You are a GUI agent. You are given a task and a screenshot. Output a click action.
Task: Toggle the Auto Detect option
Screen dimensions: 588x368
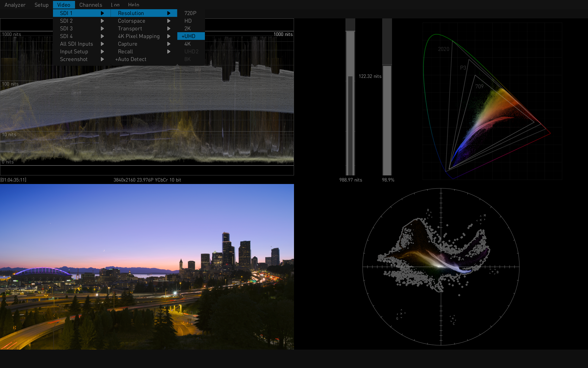[x=131, y=59]
